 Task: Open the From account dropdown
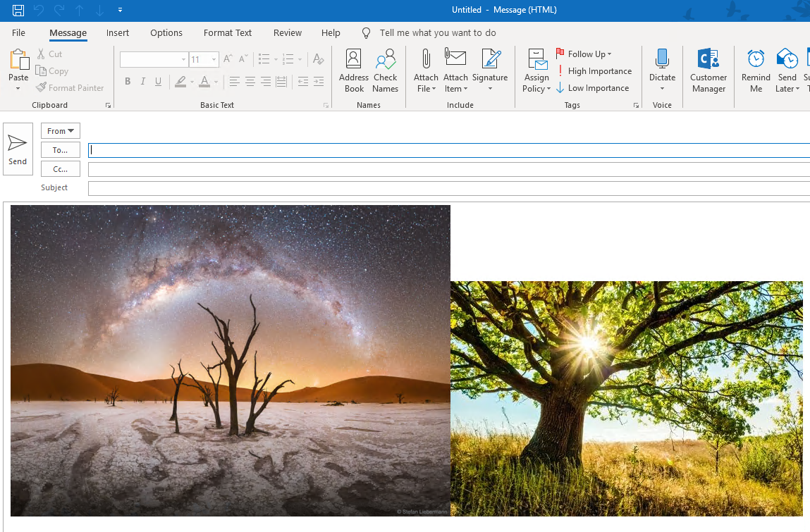click(x=61, y=131)
